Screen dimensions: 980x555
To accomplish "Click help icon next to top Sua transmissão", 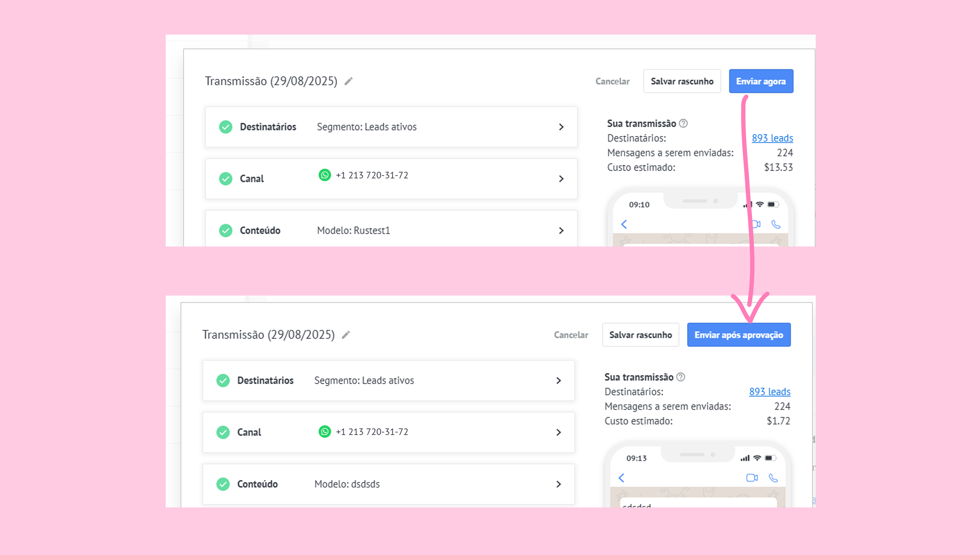I will pos(683,124).
